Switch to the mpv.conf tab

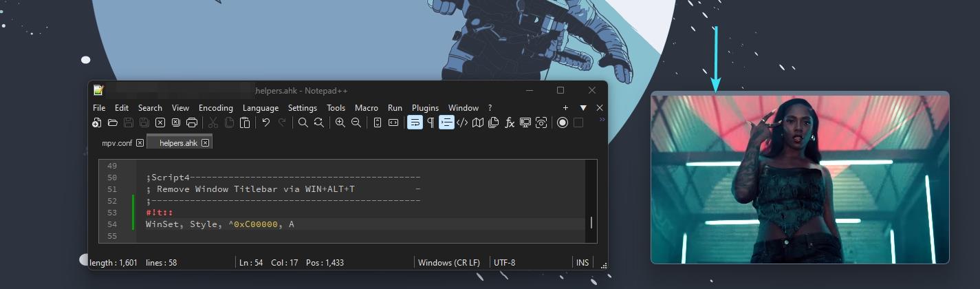118,142
